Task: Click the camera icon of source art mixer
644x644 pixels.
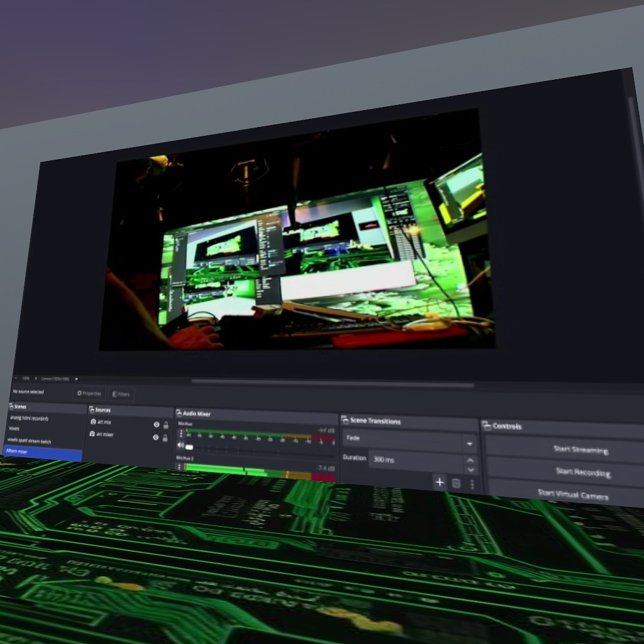Action: tap(92, 433)
